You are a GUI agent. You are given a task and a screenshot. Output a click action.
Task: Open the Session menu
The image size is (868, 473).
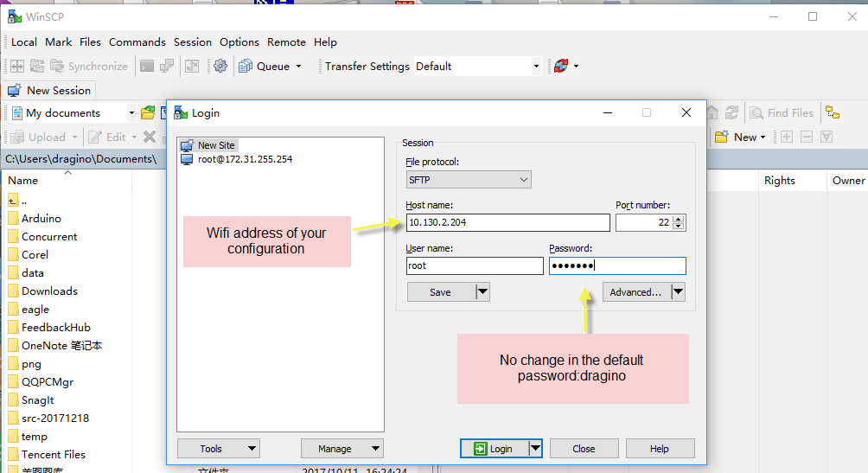point(193,42)
